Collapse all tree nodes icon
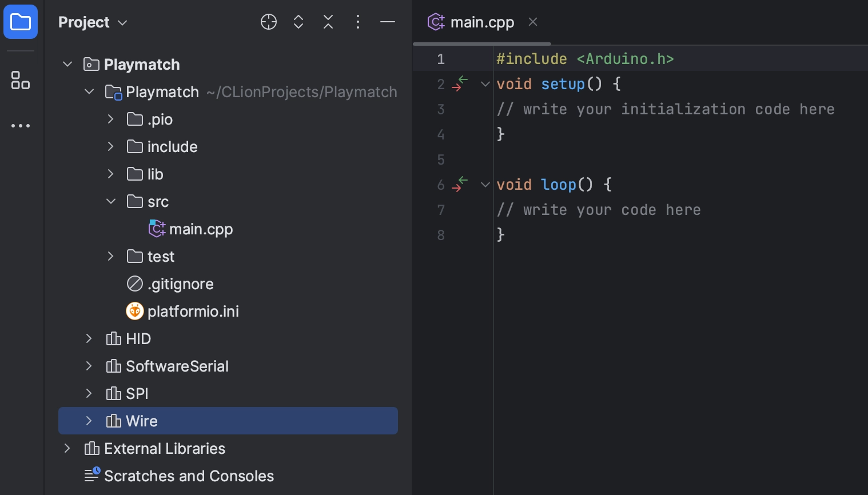The height and width of the screenshot is (495, 868). [328, 22]
